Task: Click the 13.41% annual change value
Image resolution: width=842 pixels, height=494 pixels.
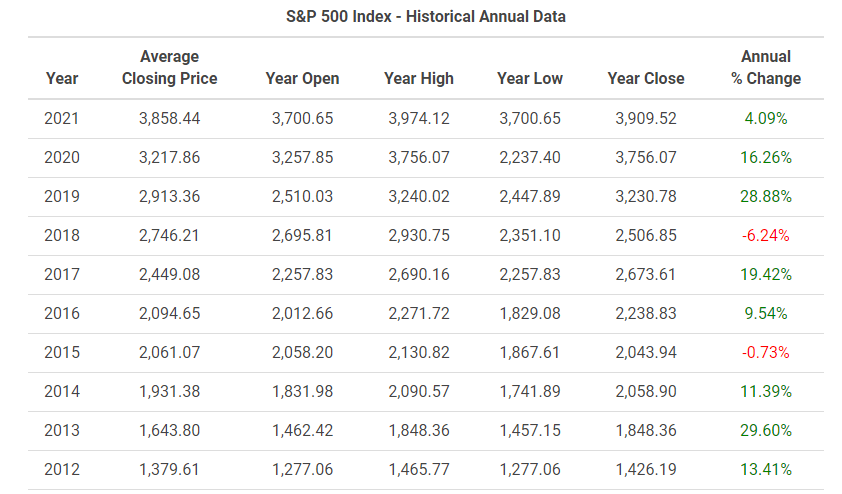Action: 766,469
